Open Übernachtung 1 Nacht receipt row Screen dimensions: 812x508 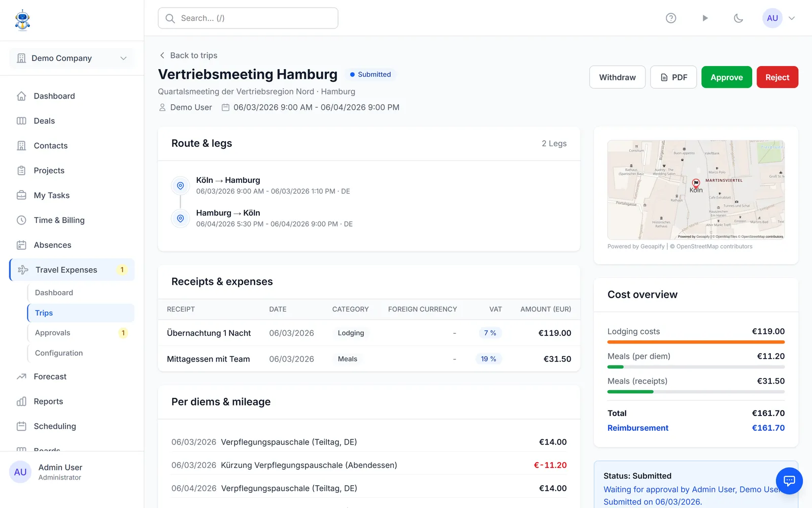click(369, 333)
